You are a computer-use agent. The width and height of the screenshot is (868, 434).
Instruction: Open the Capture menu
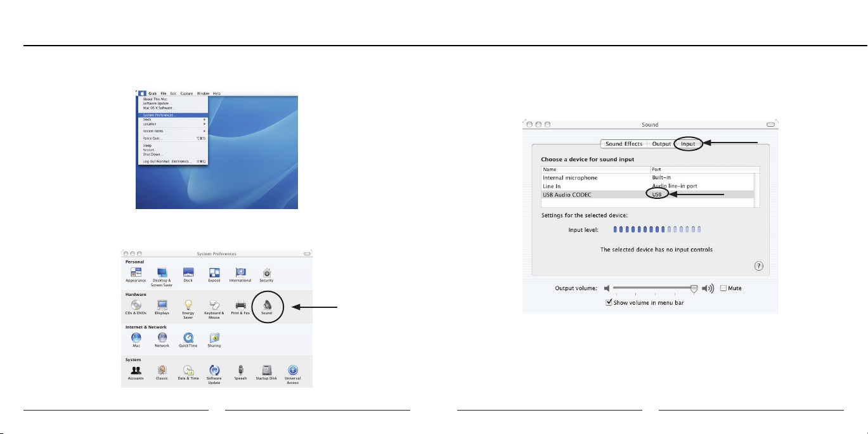[x=186, y=93]
